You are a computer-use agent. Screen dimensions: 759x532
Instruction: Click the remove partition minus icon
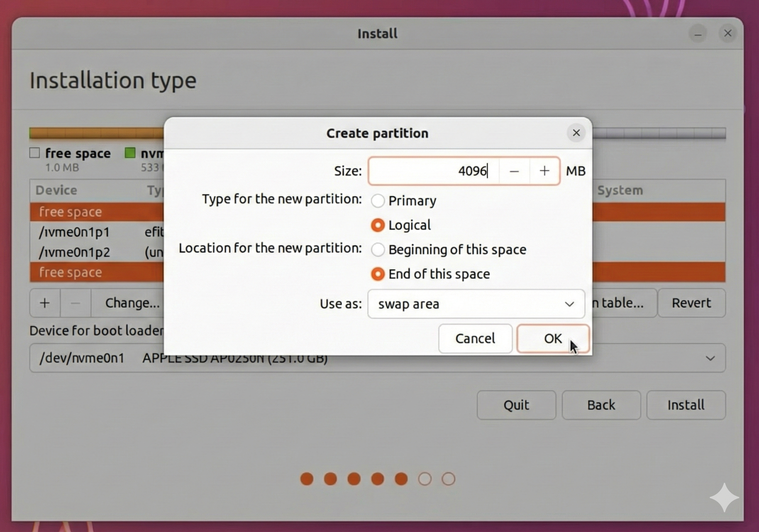(x=75, y=303)
